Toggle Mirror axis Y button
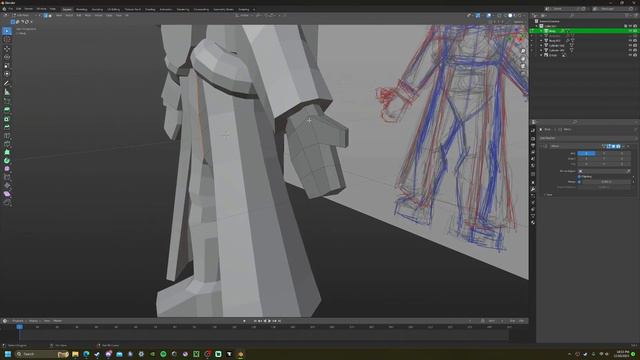This screenshot has height=360, width=640. click(604, 153)
